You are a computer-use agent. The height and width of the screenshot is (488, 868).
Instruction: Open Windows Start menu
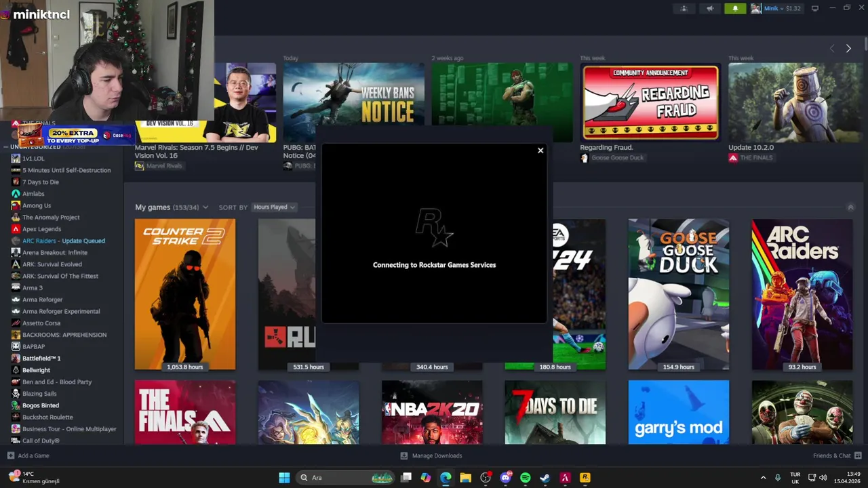click(284, 478)
